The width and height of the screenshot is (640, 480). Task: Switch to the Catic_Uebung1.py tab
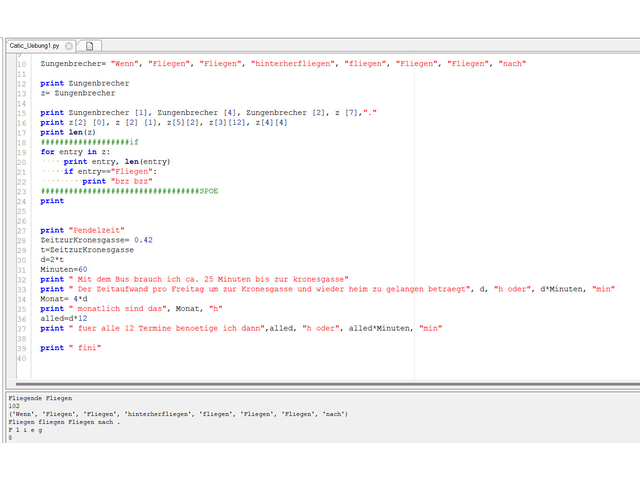coord(34,46)
